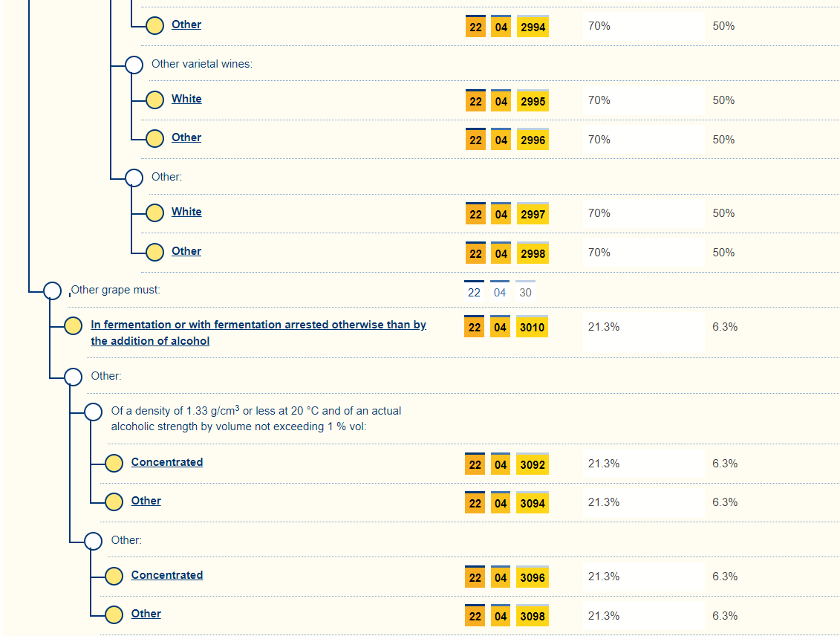Collapse the 'Other grape must' node
The height and width of the screenshot is (636, 840).
tap(53, 291)
